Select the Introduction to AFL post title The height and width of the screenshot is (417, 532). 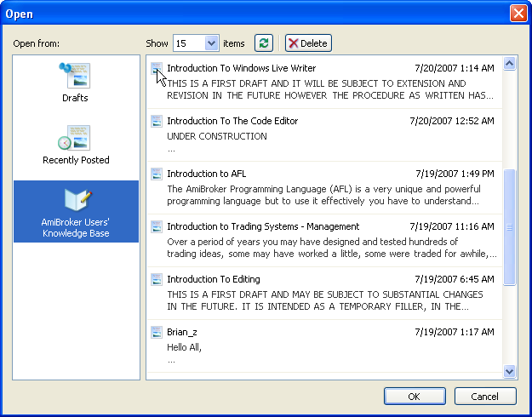pos(207,174)
